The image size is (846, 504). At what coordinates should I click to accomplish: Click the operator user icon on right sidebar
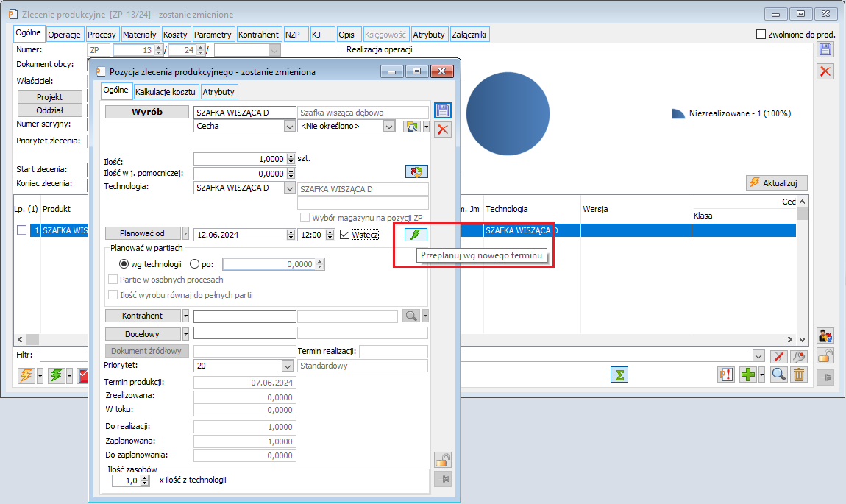pos(825,336)
